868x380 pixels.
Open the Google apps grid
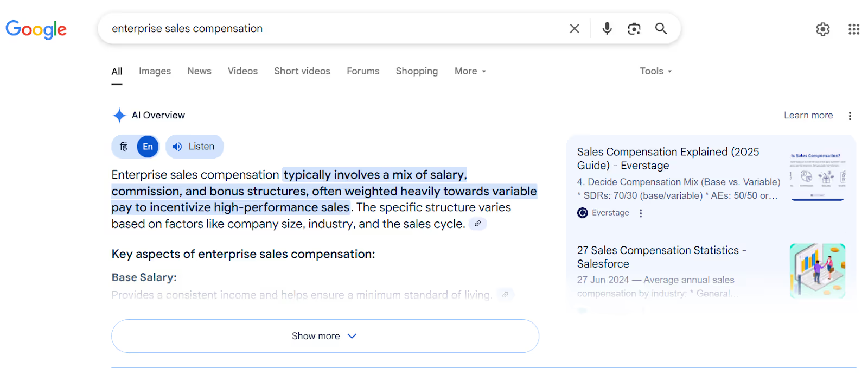(854, 29)
